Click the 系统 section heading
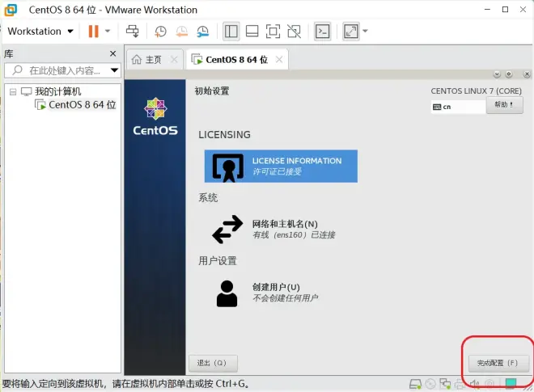This screenshot has height=392, width=534. click(x=208, y=198)
